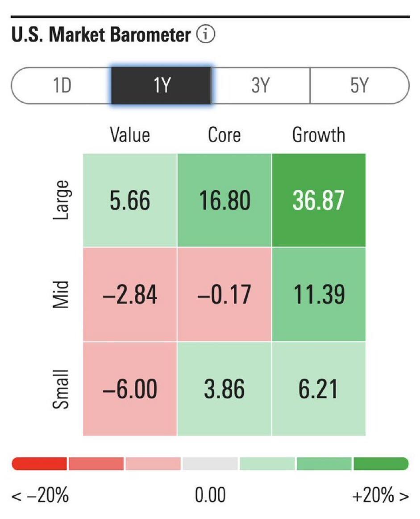Select the Mid Core cell showing −0.17
The image size is (420, 519).
tap(224, 294)
